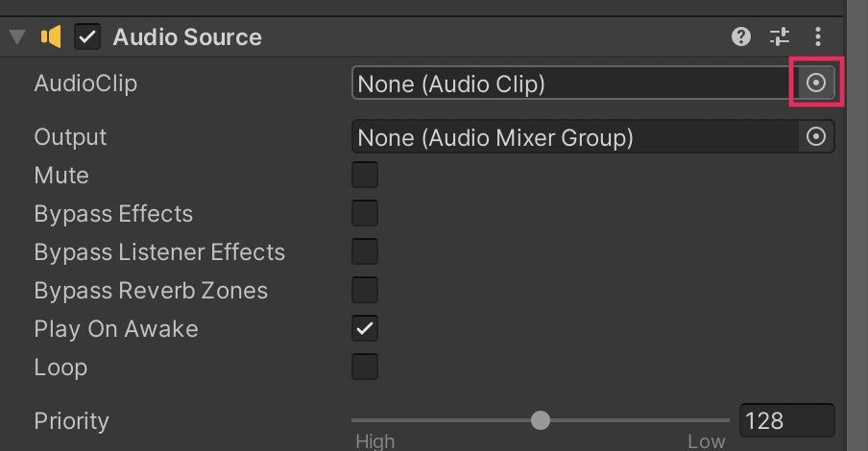
Task: Open the AudioClip object picker
Action: 815,83
